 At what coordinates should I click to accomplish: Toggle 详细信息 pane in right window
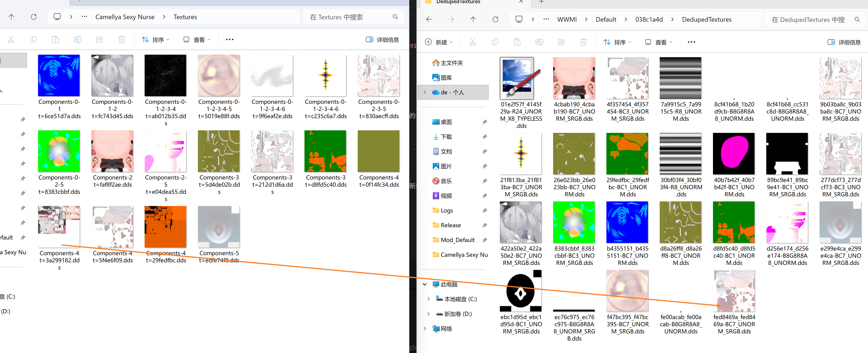(x=844, y=42)
